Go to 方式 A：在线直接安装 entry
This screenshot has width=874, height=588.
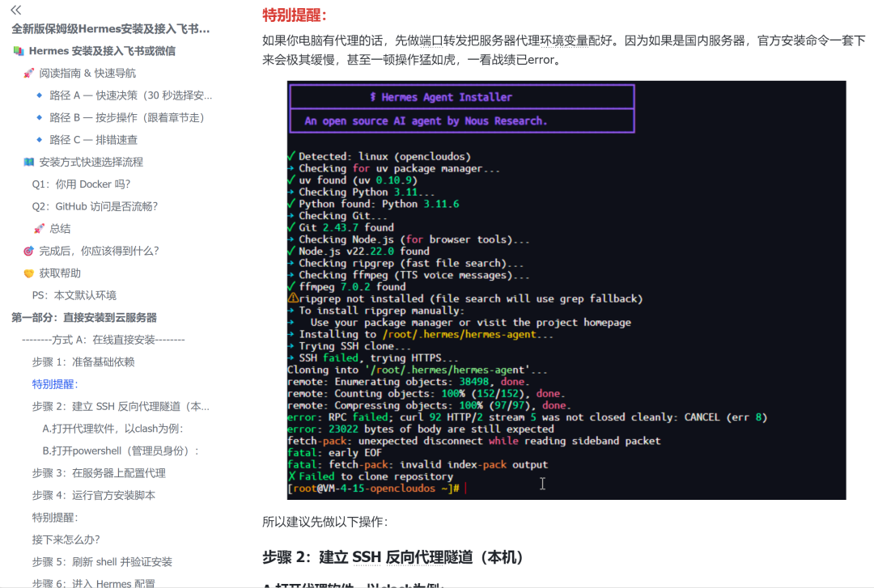[103, 340]
